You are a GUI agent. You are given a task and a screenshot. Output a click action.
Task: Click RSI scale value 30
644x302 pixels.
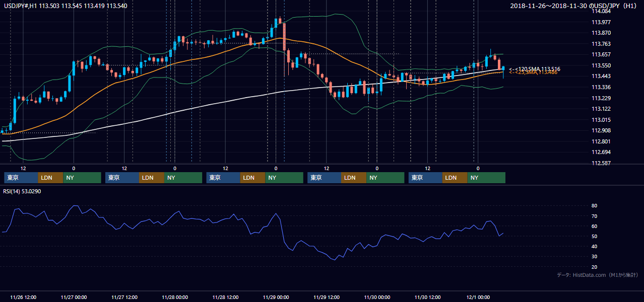tap(595, 257)
